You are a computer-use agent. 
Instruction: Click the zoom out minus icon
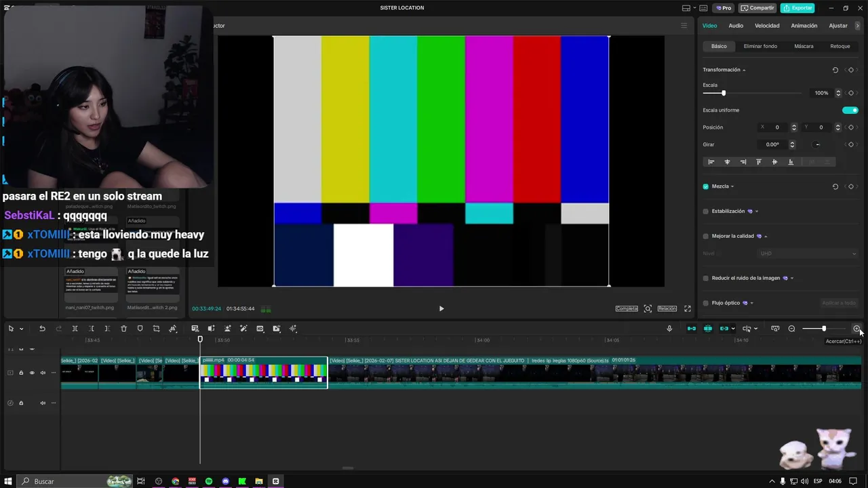[x=791, y=329]
